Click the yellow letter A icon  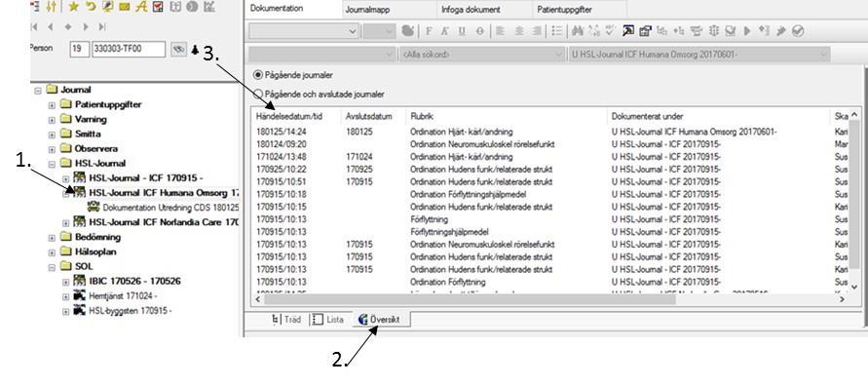[140, 7]
